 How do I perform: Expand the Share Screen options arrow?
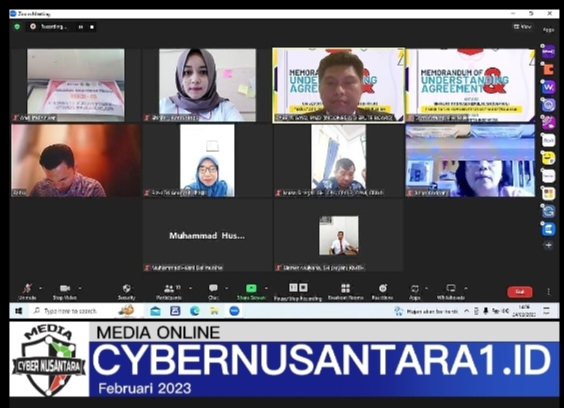click(x=266, y=288)
